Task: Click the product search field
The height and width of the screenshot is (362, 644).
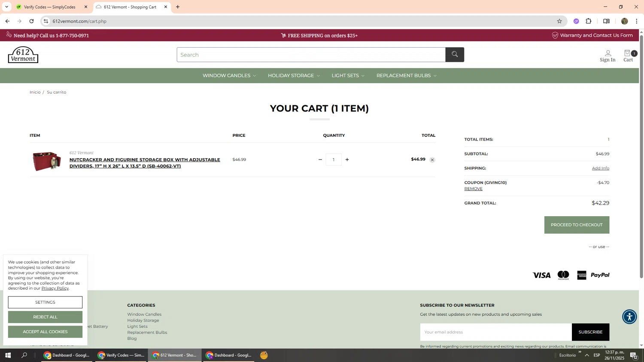Action: click(x=311, y=54)
